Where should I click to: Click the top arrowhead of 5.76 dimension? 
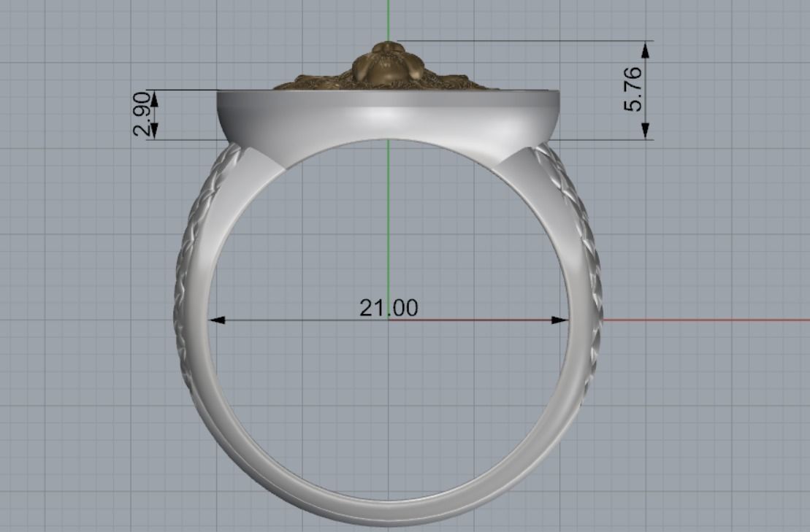click(x=645, y=50)
